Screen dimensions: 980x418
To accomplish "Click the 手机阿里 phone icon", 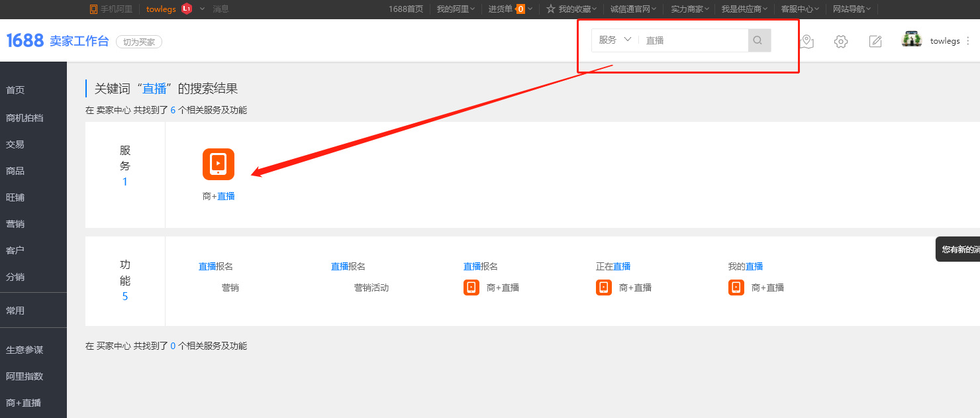I will tap(93, 9).
